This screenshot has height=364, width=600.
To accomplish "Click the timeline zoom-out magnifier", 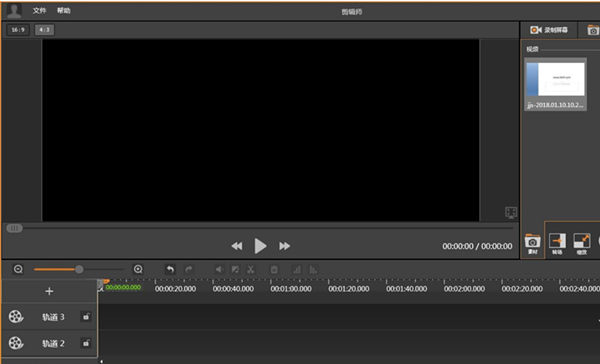I will [x=18, y=269].
